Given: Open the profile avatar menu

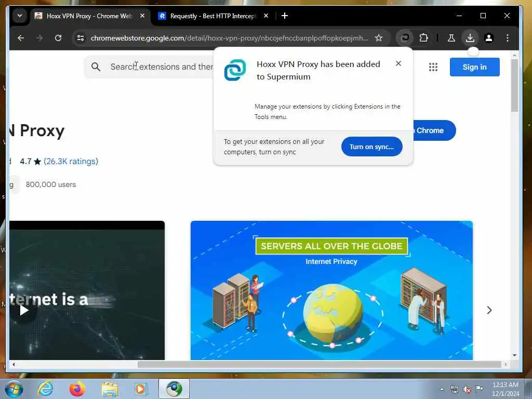Looking at the screenshot, I should (488, 38).
